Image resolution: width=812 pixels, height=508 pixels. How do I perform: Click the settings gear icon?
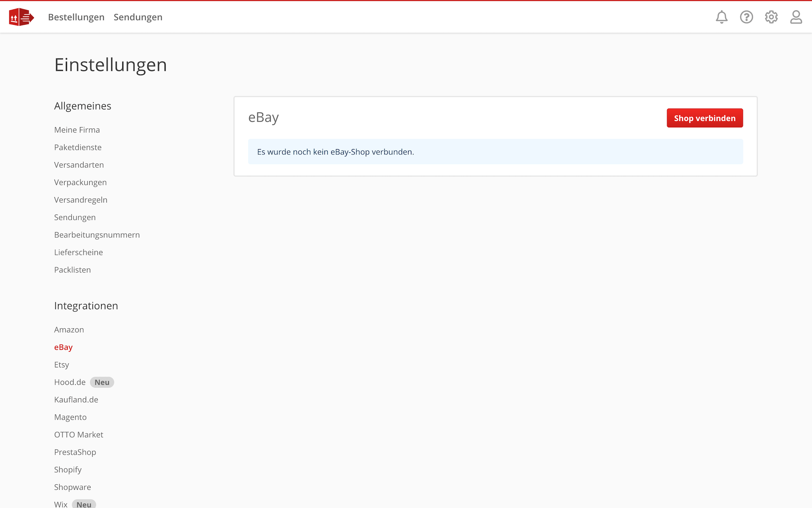point(771,17)
